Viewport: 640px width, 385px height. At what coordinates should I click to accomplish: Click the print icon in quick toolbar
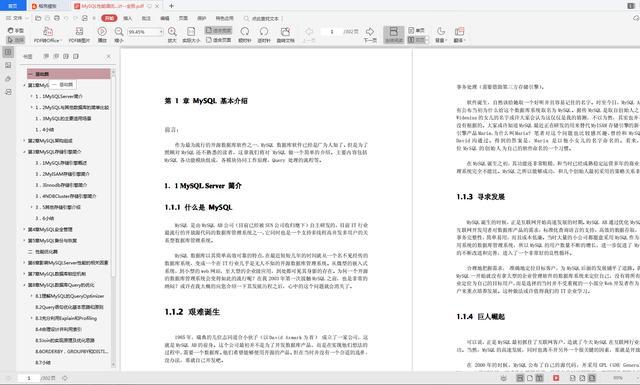(57, 18)
